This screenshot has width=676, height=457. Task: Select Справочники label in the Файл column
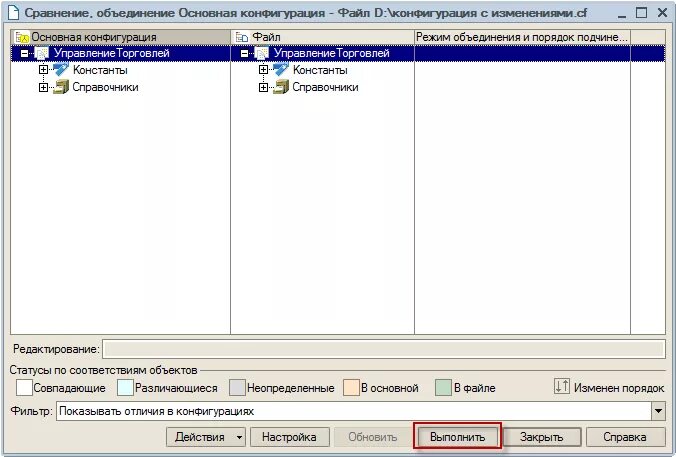tap(325, 87)
